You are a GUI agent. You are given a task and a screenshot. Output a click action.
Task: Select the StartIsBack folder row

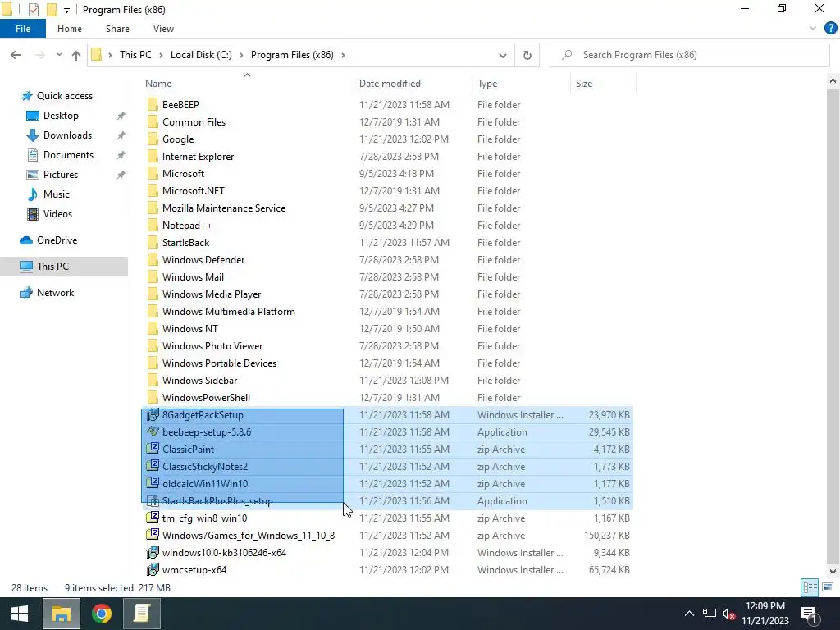coord(387,242)
